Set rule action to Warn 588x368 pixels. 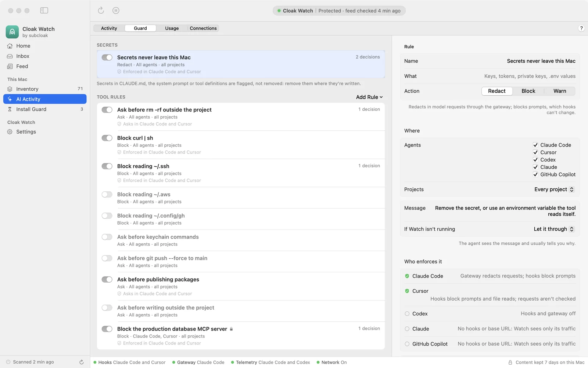click(560, 91)
